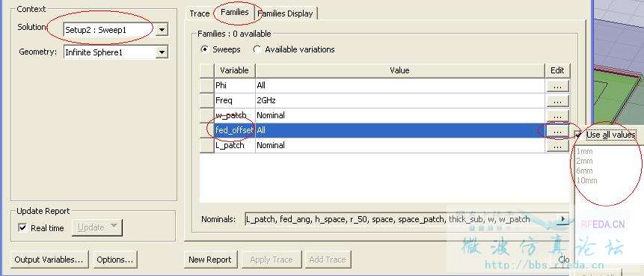The width and height of the screenshot is (644, 276).
Task: Click the Edit column header
Action: 557,70
